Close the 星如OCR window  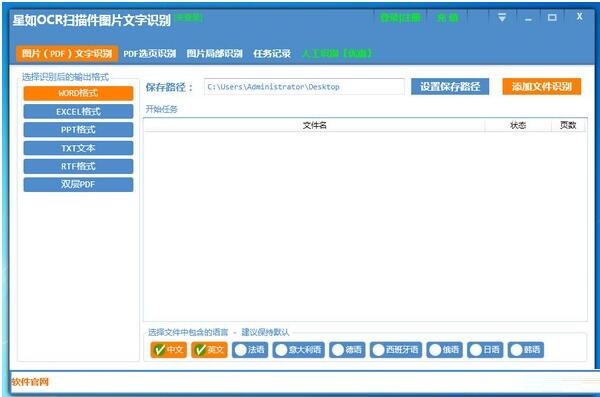(x=579, y=16)
